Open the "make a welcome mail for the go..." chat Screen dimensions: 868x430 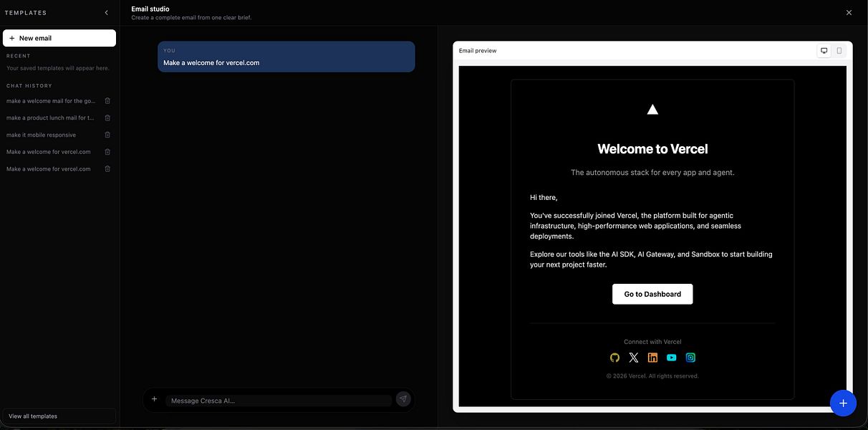(51, 101)
